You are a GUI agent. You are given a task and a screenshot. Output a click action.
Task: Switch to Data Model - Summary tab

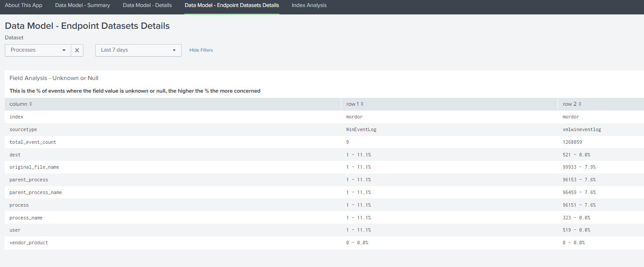83,6
